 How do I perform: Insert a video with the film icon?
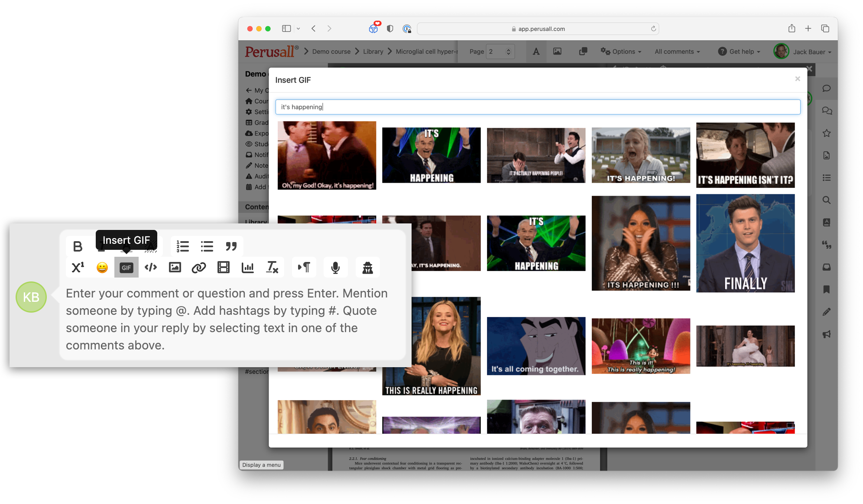click(x=224, y=268)
